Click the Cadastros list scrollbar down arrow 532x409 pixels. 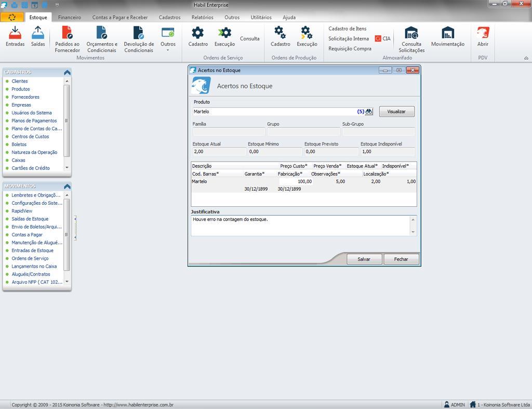pyautogui.click(x=67, y=168)
